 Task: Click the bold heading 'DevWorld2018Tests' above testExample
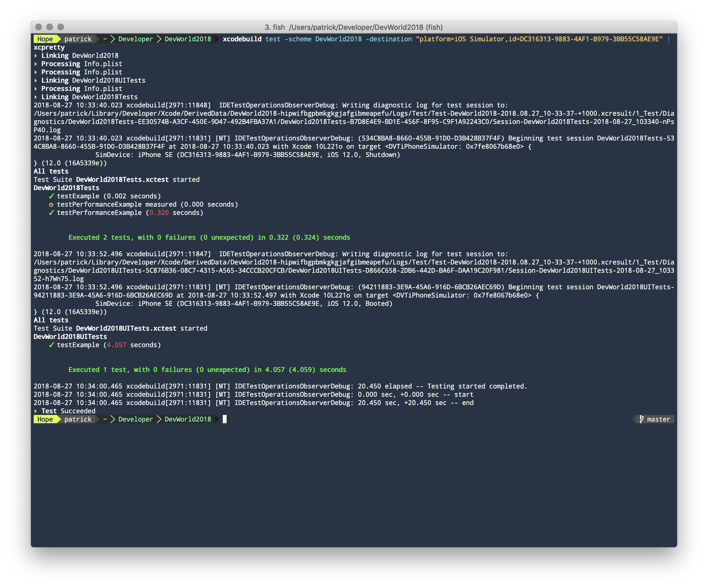[x=66, y=188]
